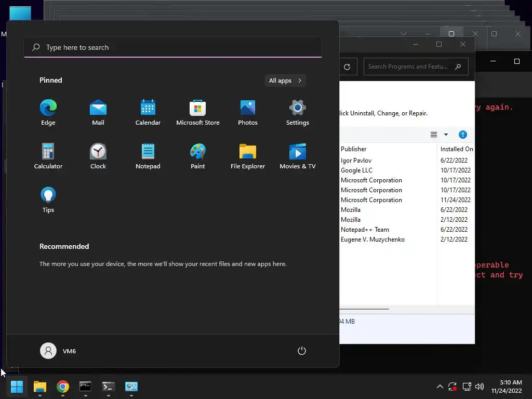Open Microsoft Store
The height and width of the screenshot is (399, 532).
pos(198,112)
